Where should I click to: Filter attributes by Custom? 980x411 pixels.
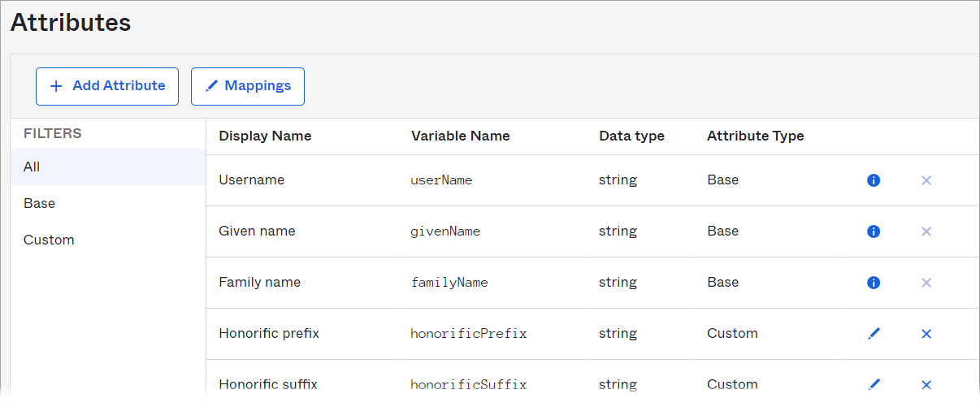pos(108,240)
